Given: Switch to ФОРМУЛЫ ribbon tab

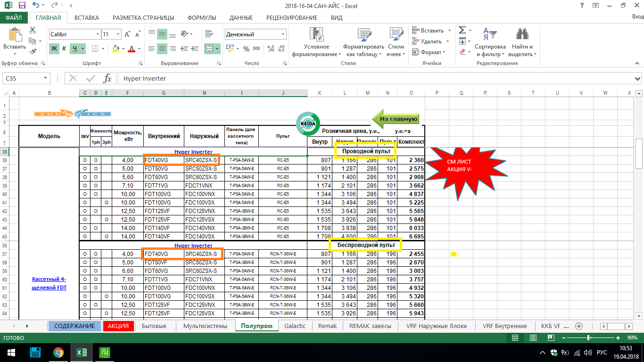Looking at the screenshot, I should click(x=202, y=17).
